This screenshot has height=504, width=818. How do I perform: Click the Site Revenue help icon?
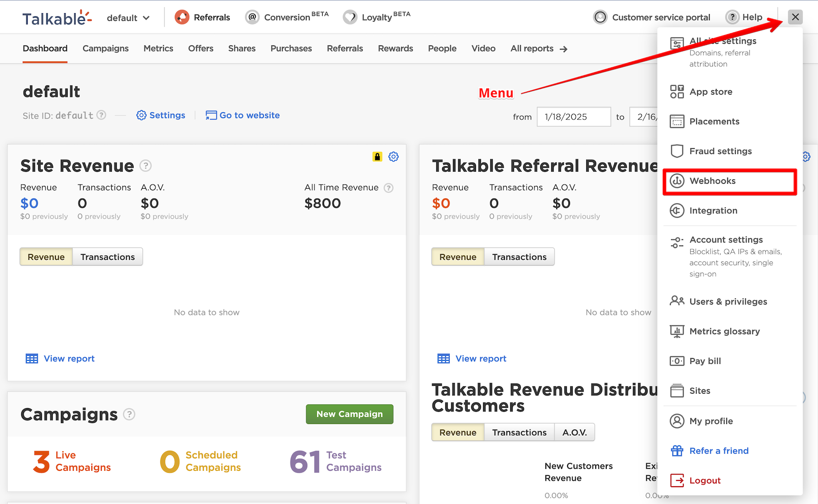145,166
